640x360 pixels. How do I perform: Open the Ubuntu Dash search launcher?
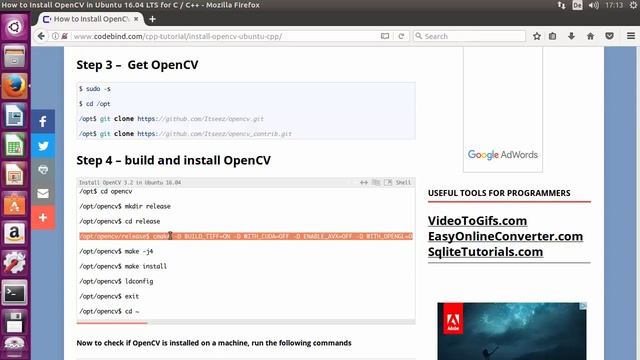(14, 27)
